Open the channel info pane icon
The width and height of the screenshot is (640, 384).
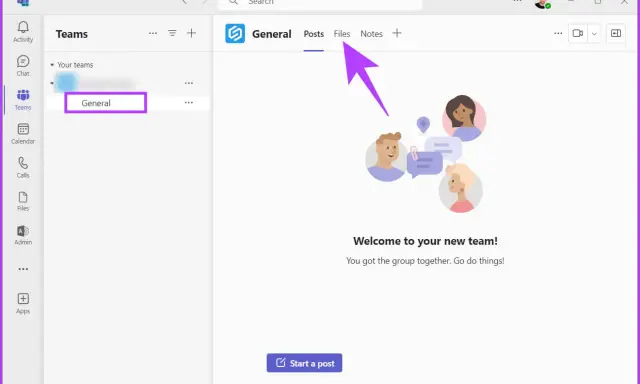[x=616, y=33]
